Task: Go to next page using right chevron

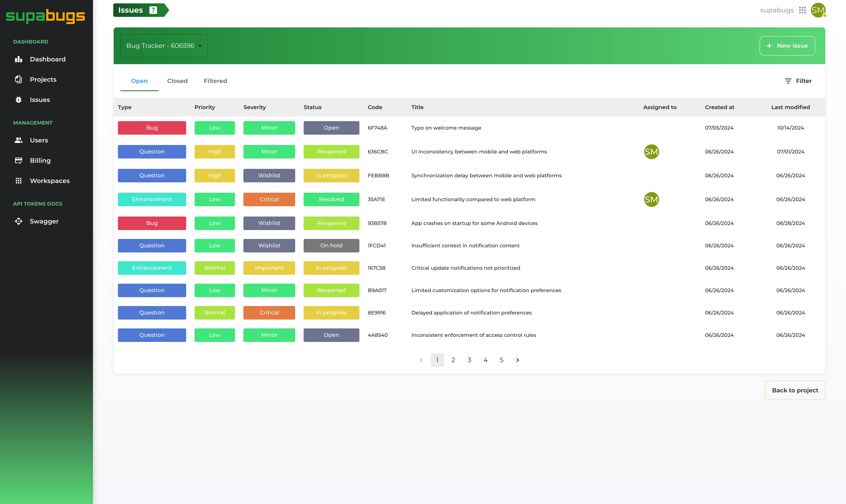Action: pos(518,360)
